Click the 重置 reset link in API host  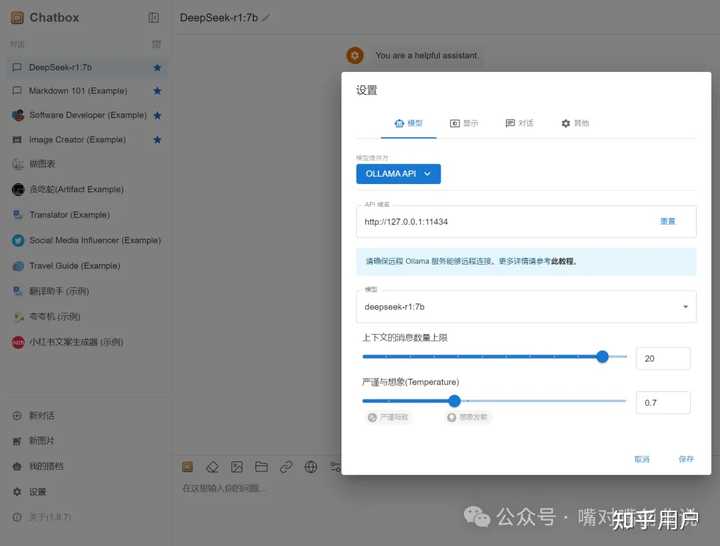(668, 221)
